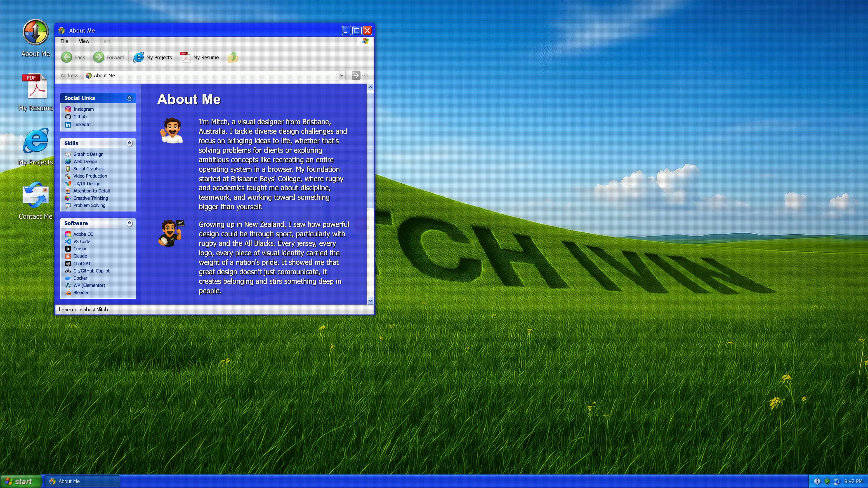Click the ChatGPT software icon
The height and width of the screenshot is (488, 868).
(x=68, y=263)
